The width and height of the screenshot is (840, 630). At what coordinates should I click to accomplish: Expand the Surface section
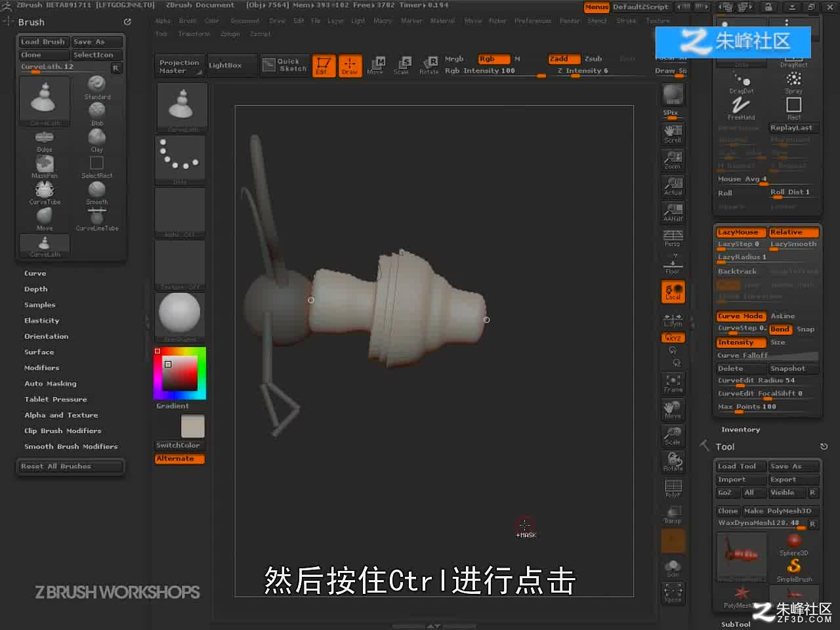click(x=39, y=352)
